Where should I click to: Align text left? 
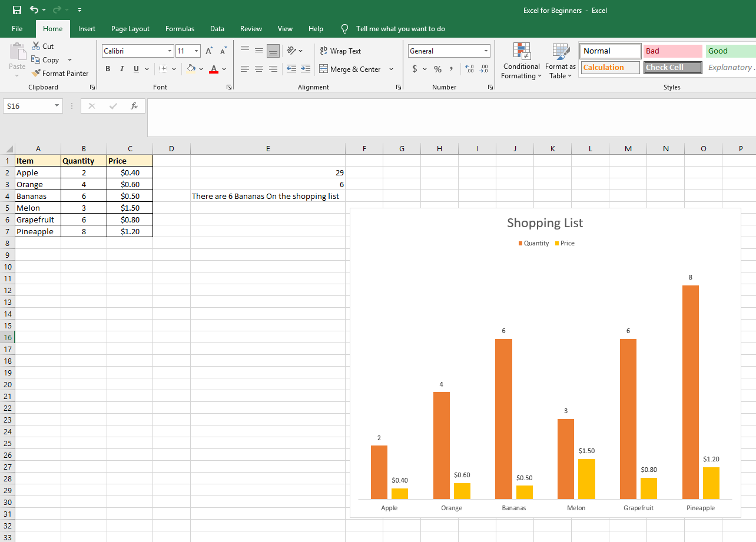pyautogui.click(x=244, y=69)
